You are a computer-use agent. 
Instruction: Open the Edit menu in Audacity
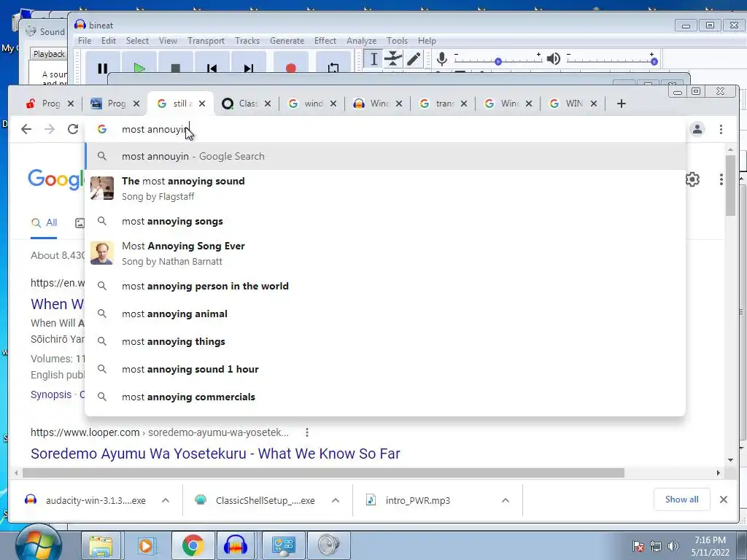click(109, 41)
